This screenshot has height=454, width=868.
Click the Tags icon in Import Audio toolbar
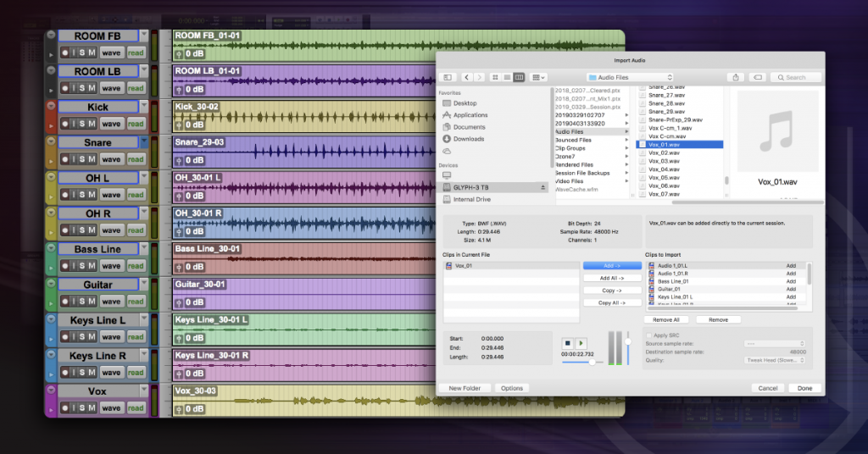758,77
